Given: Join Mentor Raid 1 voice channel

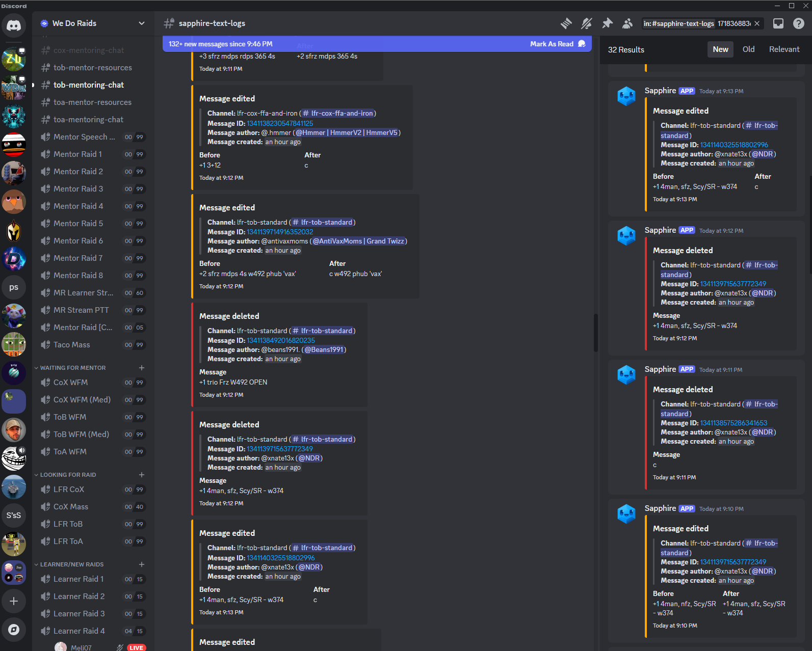Looking at the screenshot, I should click(93, 154).
